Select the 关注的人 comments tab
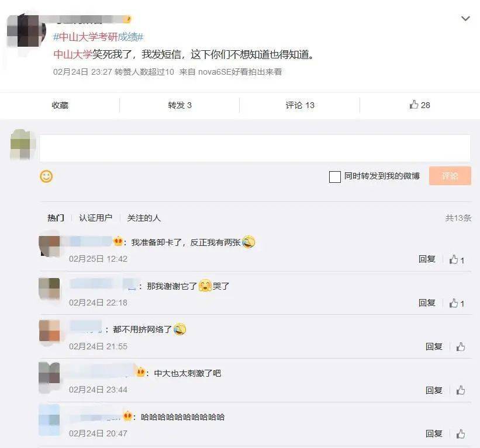 [x=144, y=218]
